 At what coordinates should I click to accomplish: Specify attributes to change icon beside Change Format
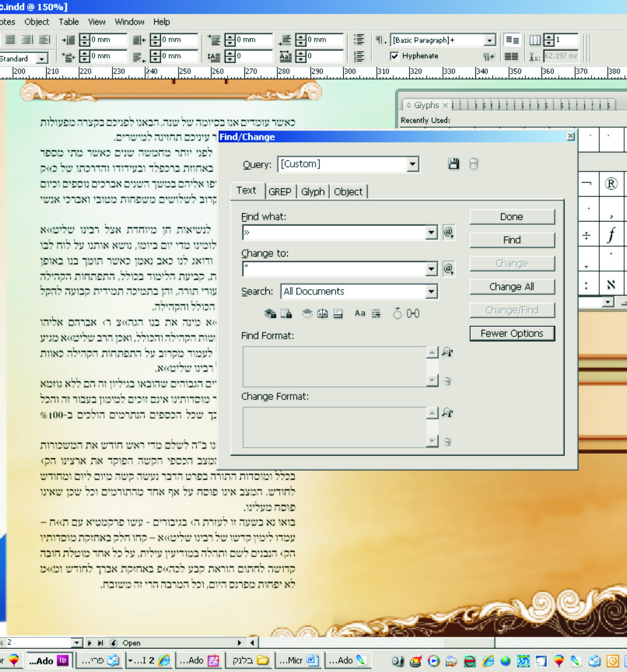[448, 413]
